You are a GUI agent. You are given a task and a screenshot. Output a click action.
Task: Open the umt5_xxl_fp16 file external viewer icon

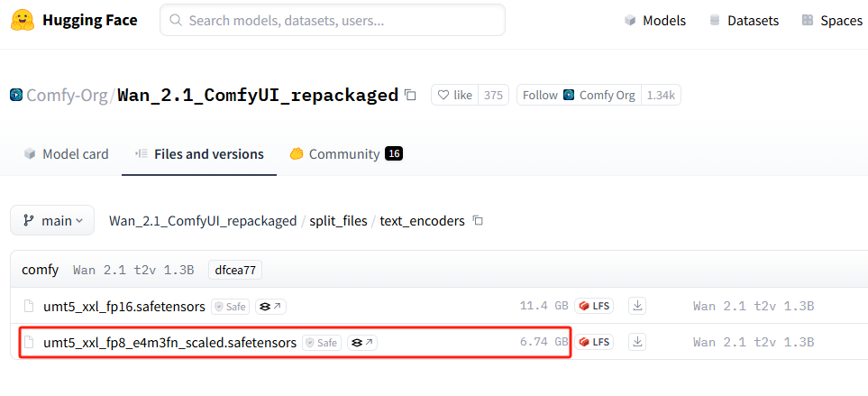270,306
